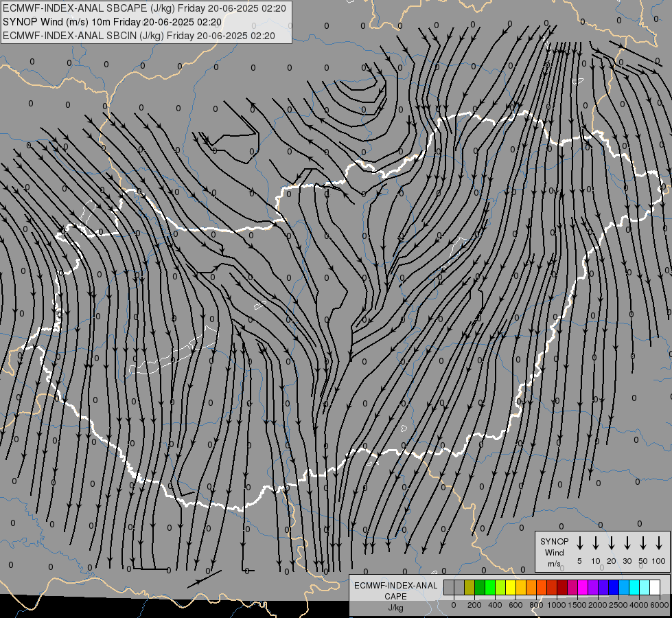This screenshot has width=672, height=618.
Task: Click the '400' tick label on the CAPE scale
Action: (495, 605)
